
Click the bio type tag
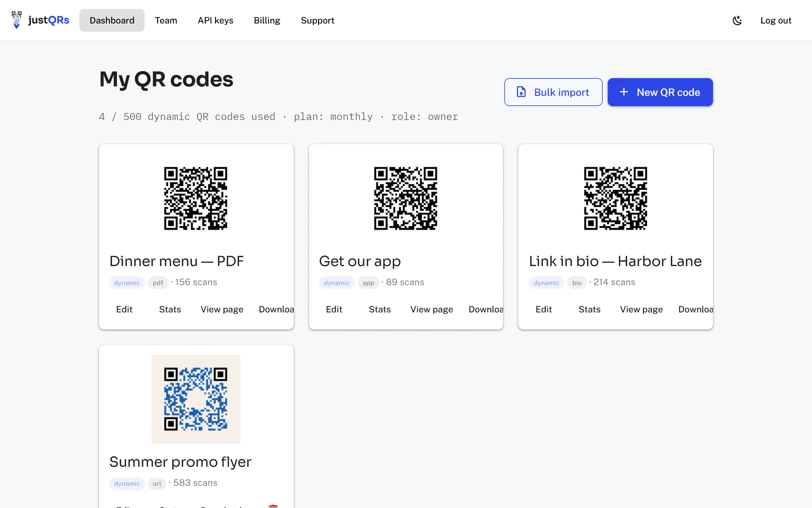coord(577,283)
